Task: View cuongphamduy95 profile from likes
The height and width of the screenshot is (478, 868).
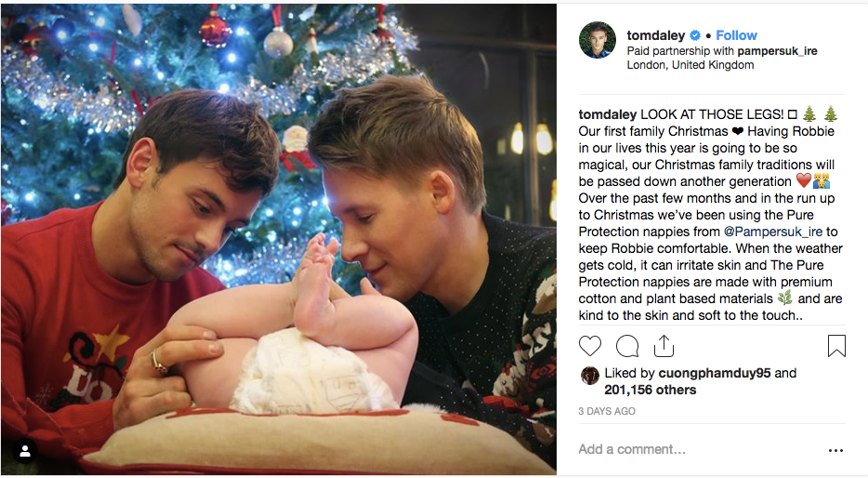Action: pos(714,373)
